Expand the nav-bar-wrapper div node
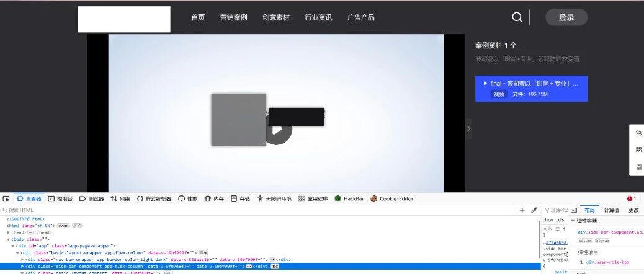Screen dimensions: 644x274 (22, 260)
